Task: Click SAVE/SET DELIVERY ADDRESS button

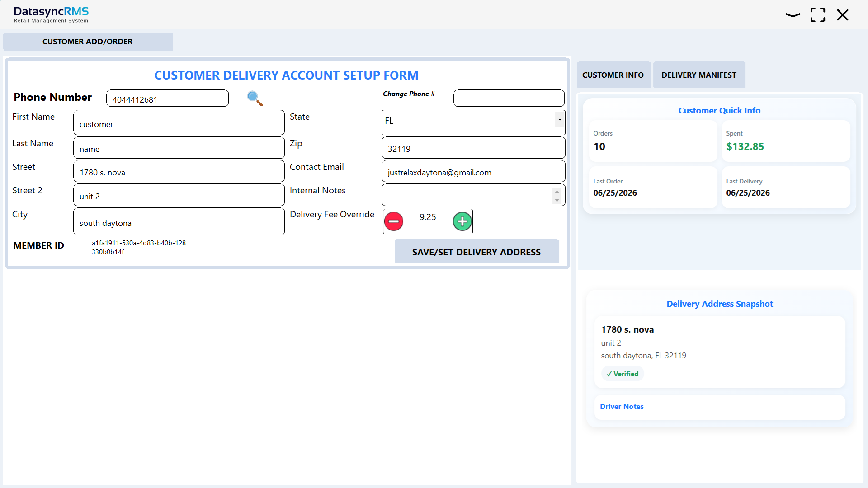Action: click(x=476, y=252)
